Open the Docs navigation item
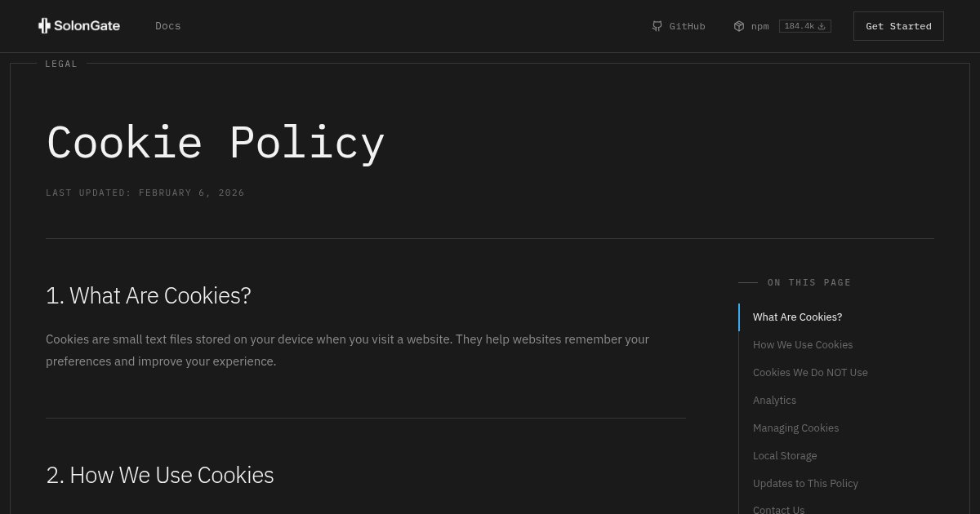Viewport: 980px width, 514px height. tap(168, 26)
